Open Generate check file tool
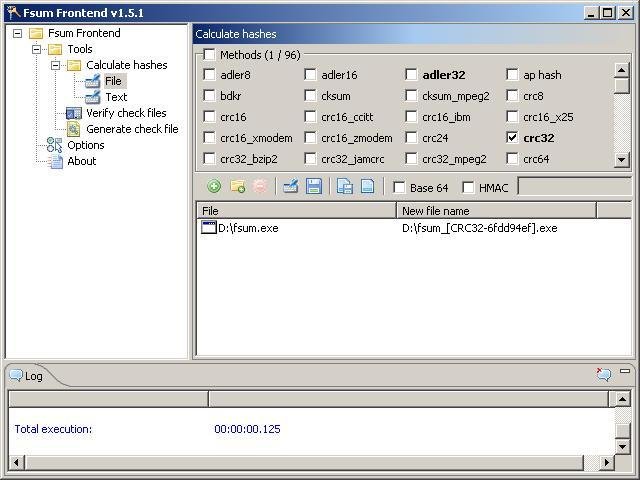 (x=131, y=129)
